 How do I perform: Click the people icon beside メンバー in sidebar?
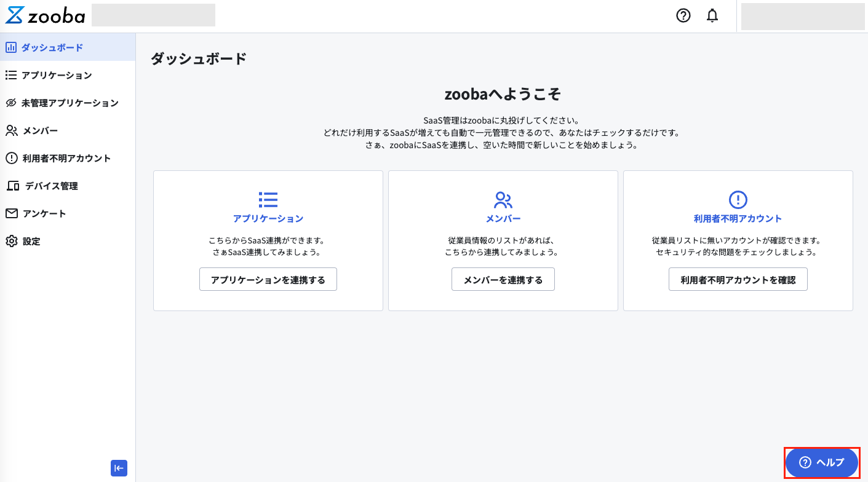12,130
